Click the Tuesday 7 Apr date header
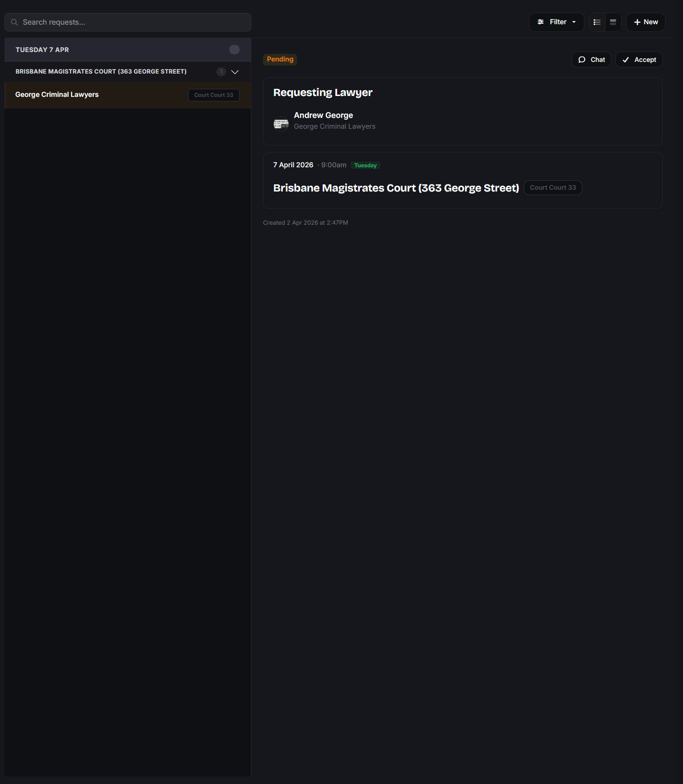 [x=42, y=50]
